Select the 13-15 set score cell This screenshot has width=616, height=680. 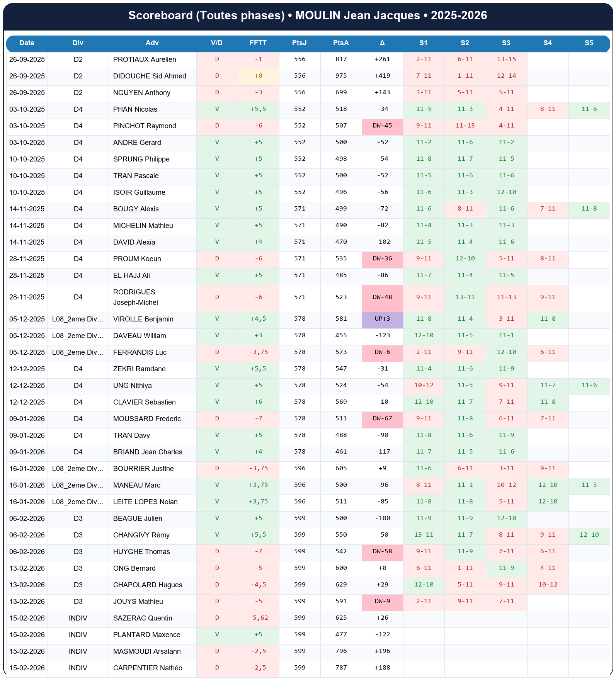pyautogui.click(x=506, y=59)
